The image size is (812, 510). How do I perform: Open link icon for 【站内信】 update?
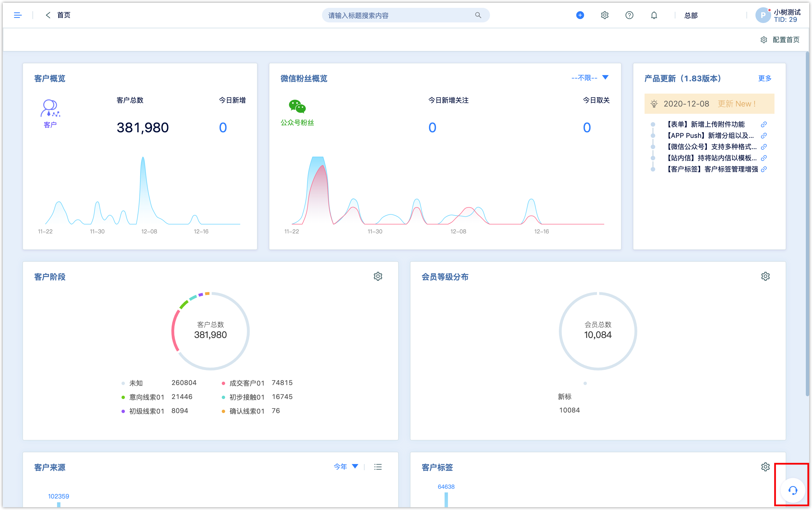tap(764, 158)
